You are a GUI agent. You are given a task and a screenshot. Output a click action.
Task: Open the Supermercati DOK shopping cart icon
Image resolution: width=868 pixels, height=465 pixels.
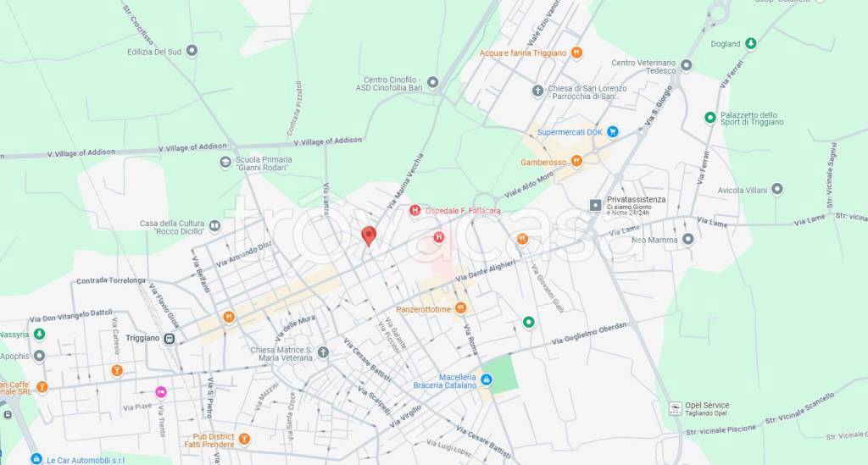(612, 131)
